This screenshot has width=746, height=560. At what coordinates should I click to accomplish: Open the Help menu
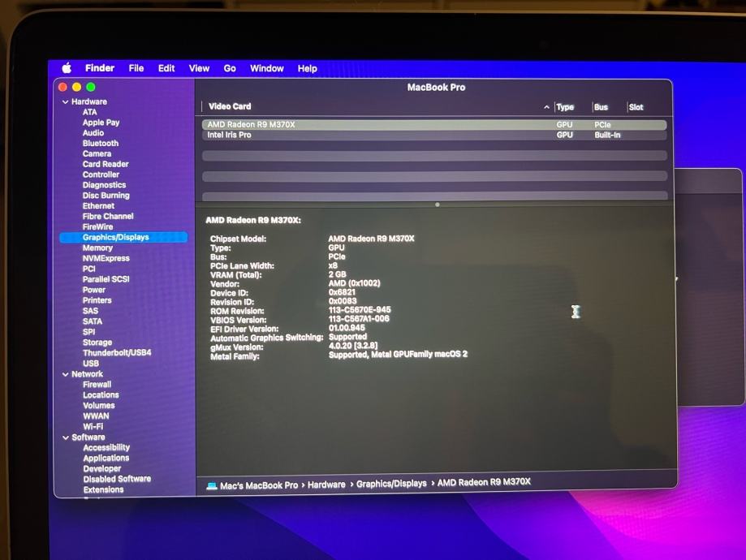pos(308,68)
